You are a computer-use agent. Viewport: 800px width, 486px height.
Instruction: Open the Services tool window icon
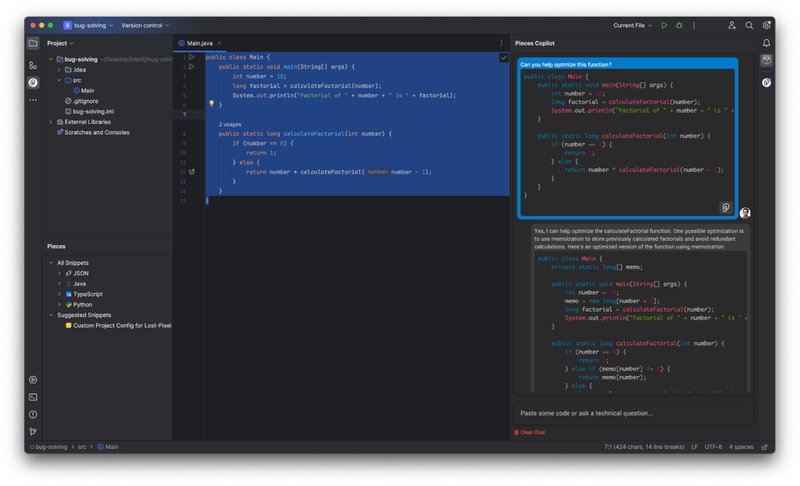(x=33, y=380)
